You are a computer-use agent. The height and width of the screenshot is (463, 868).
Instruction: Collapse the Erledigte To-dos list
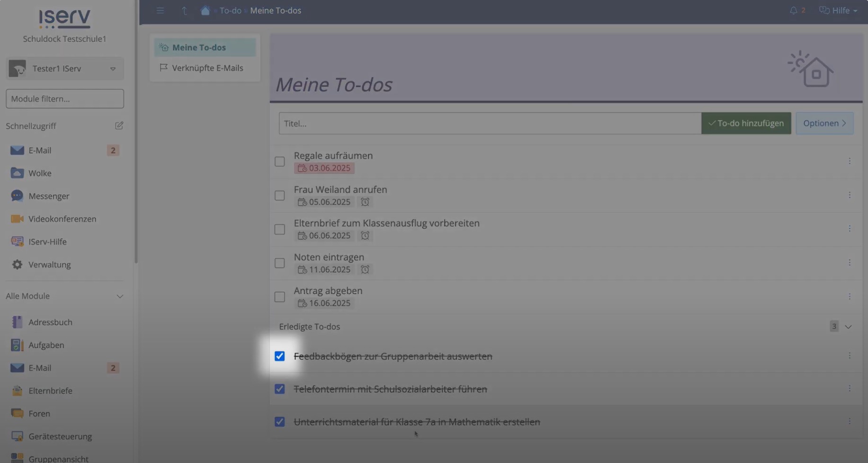(x=848, y=327)
